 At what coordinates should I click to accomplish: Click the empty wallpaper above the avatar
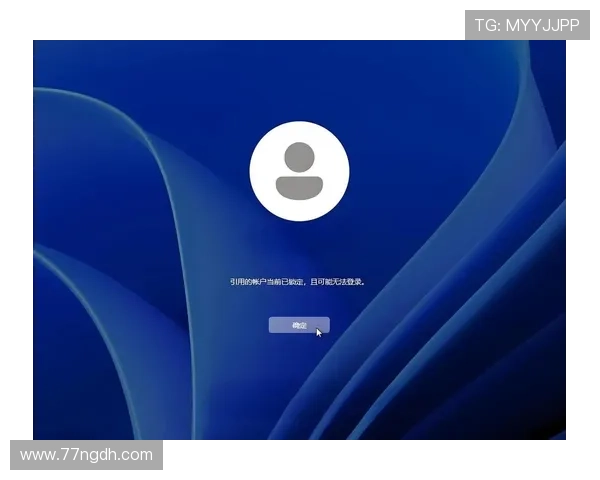(299, 80)
